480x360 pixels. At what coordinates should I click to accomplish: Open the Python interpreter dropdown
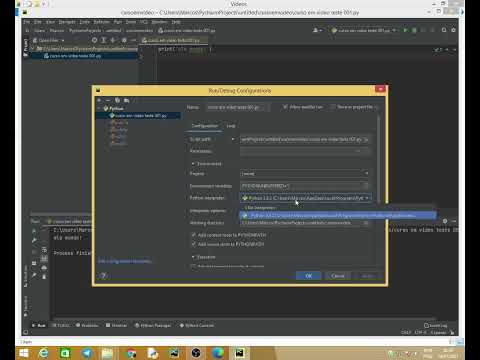305,198
